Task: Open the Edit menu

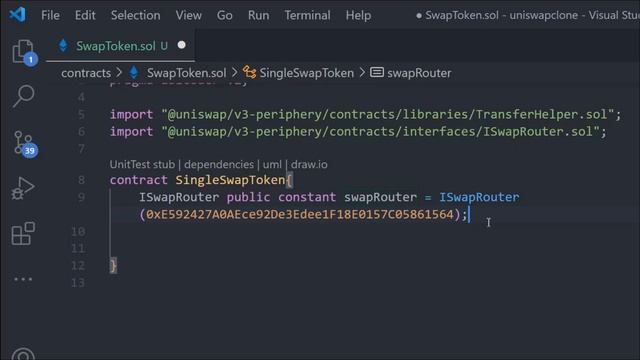Action: 85,16
